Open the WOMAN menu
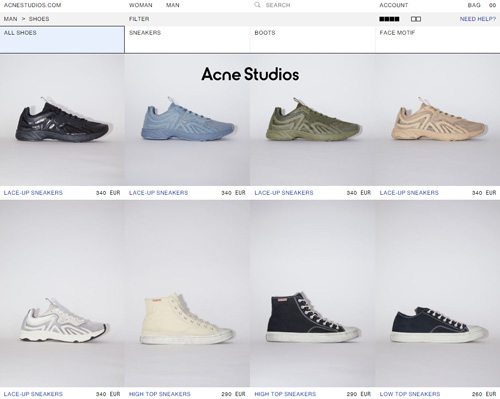 coord(141,5)
